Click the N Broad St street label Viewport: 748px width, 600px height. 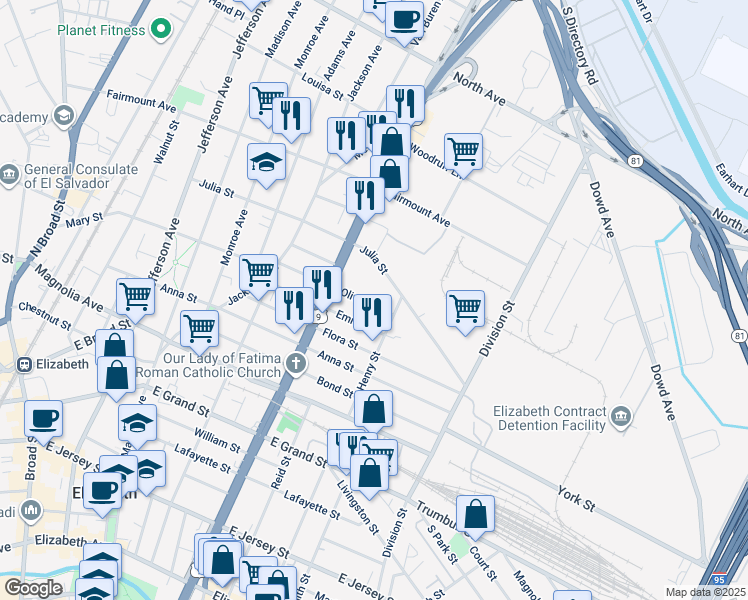point(47,228)
